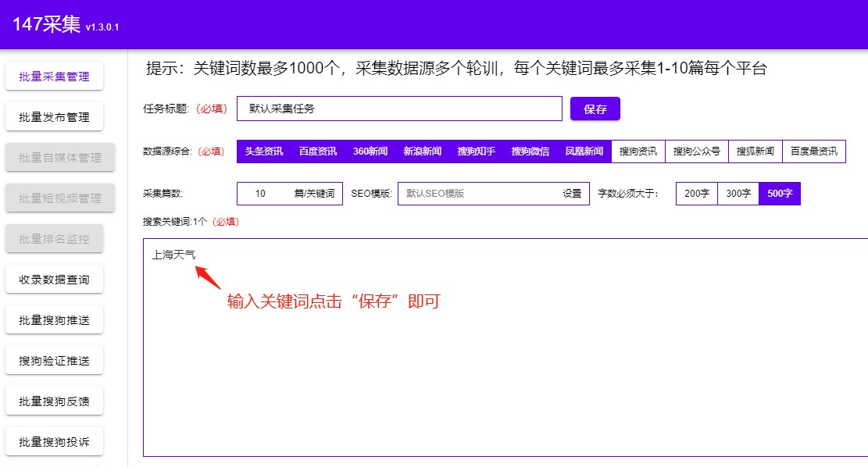Viewport: 868px width, 467px height.
Task: Click the 默认SEO模版 field
Action: pyautogui.click(x=476, y=194)
